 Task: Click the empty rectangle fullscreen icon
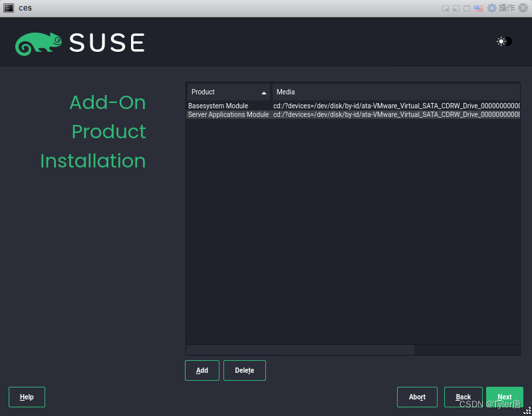(465, 8)
